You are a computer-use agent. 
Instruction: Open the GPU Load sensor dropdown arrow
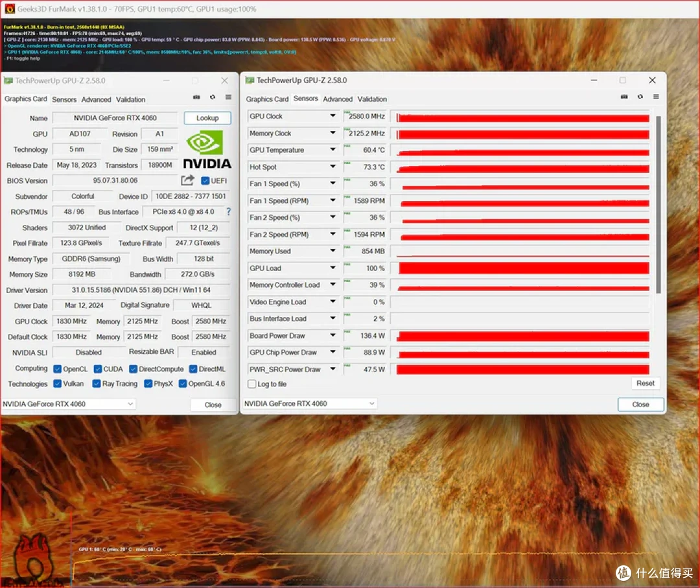pos(332,268)
